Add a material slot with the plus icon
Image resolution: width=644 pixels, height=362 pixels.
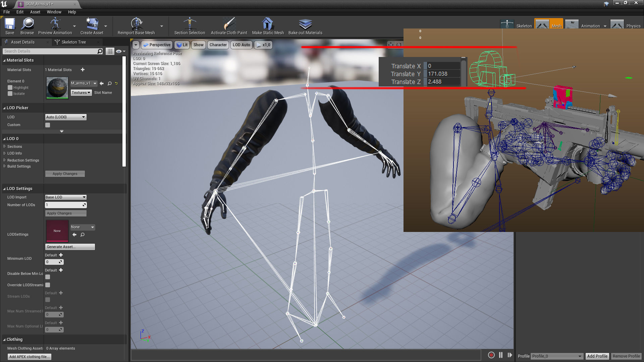[x=83, y=70]
